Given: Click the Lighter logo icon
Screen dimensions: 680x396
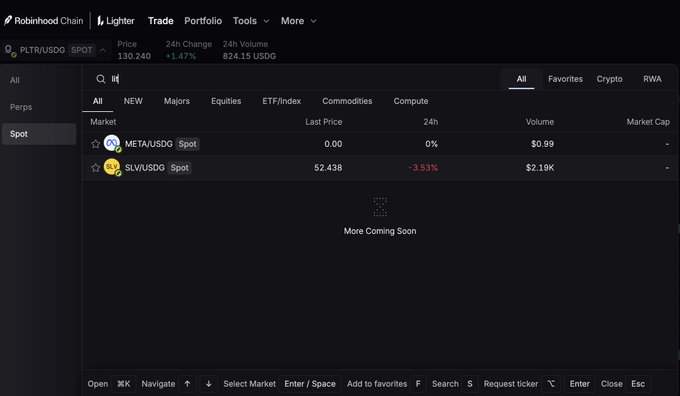Looking at the screenshot, I should pos(100,20).
